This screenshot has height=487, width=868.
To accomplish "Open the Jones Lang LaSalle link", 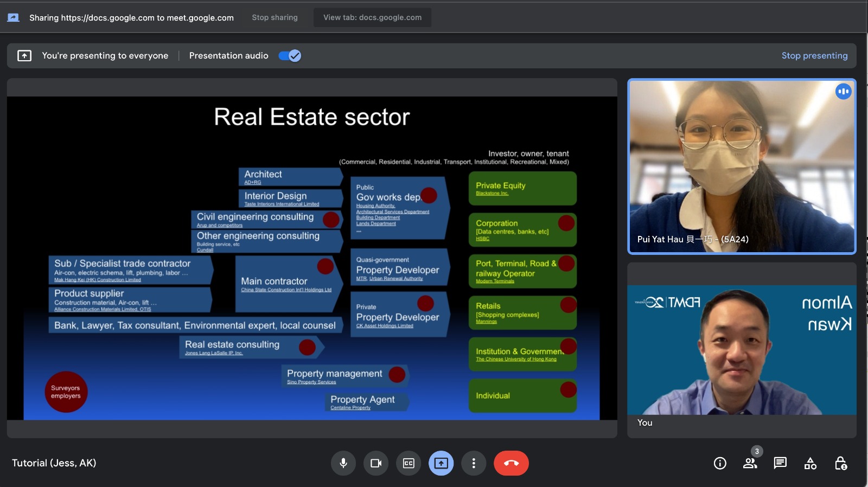I will 214,353.
